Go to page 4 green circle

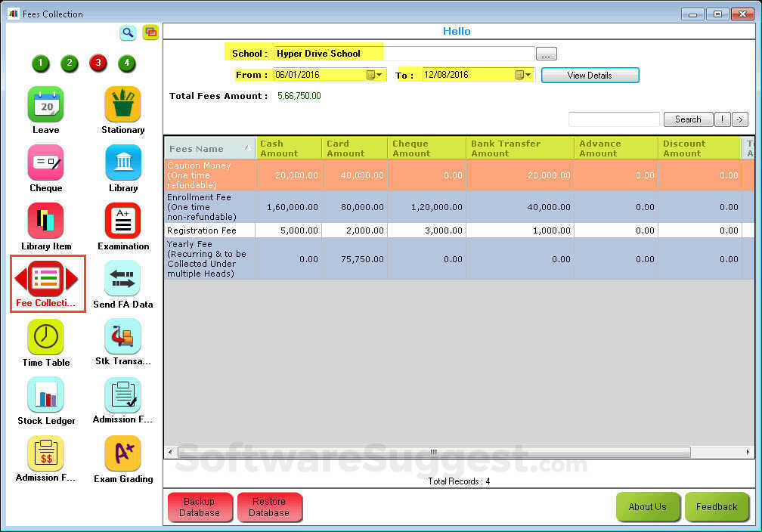(x=127, y=63)
